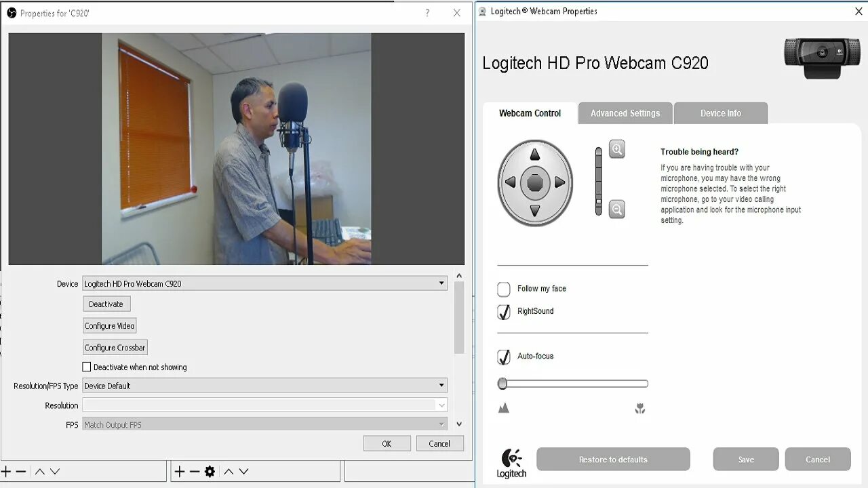This screenshot has height=488, width=868.
Task: Zoom in with the magnifier plus icon
Action: [x=616, y=149]
